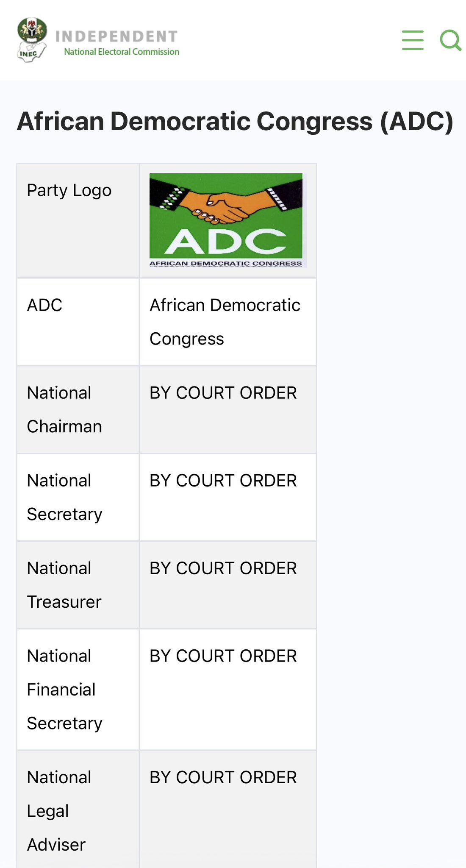This screenshot has width=466, height=868.
Task: Select the "National Financial Secretary" row label
Action: (x=64, y=690)
